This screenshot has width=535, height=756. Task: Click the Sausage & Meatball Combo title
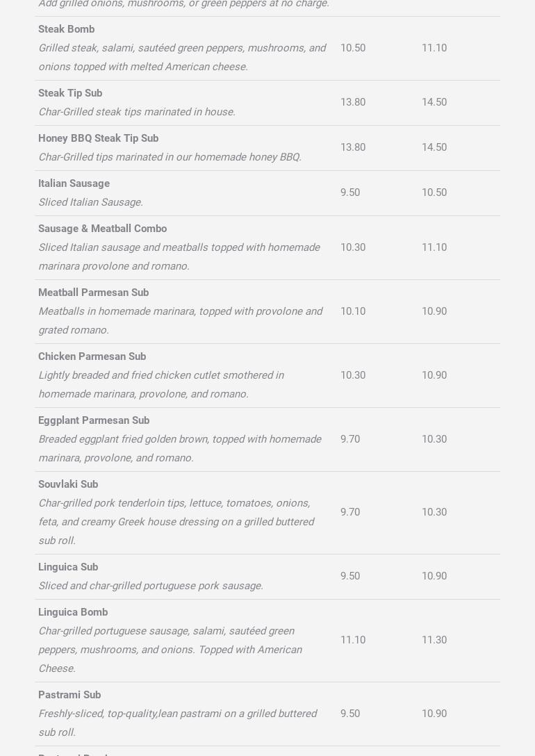(102, 229)
